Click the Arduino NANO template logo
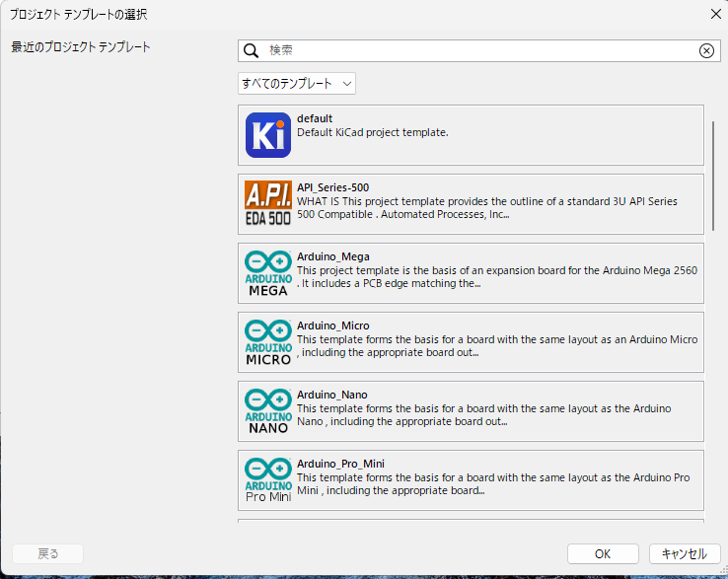The image size is (728, 579). click(x=268, y=411)
